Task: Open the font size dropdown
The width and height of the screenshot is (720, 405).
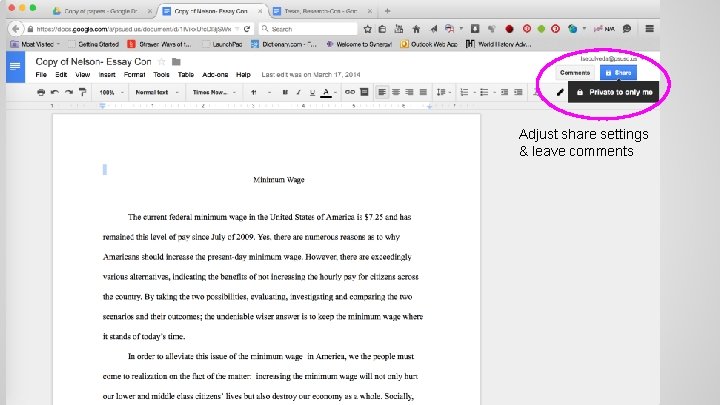Action: (x=261, y=92)
